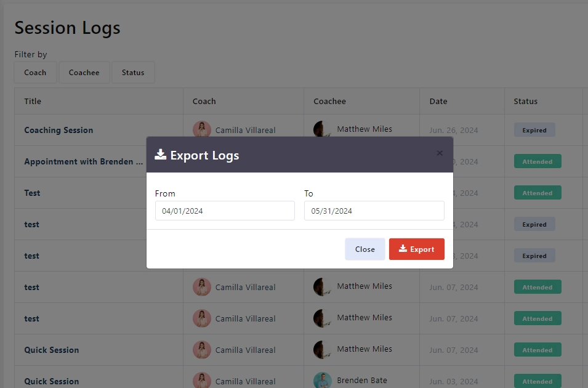Sort by the Title column header

point(33,101)
